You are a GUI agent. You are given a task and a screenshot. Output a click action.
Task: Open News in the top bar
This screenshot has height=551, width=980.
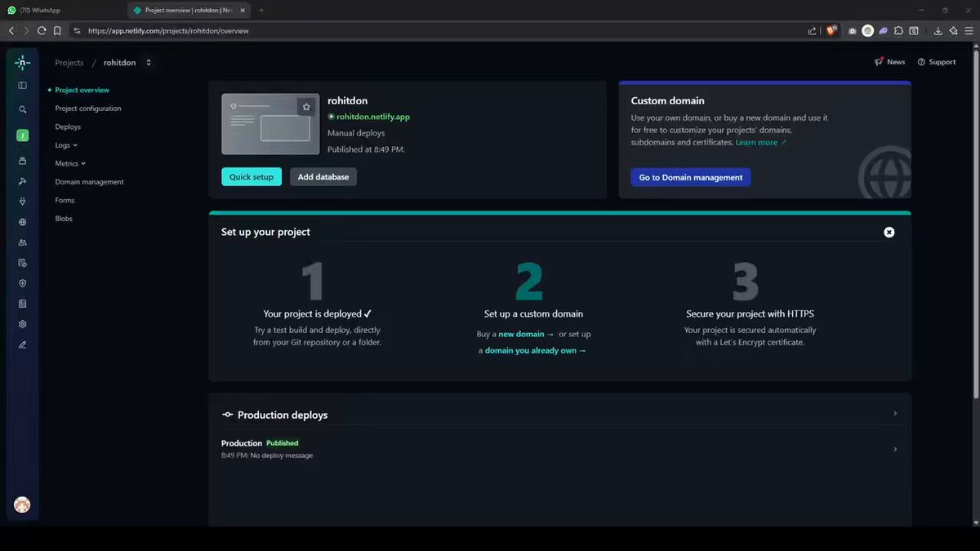pyautogui.click(x=890, y=62)
